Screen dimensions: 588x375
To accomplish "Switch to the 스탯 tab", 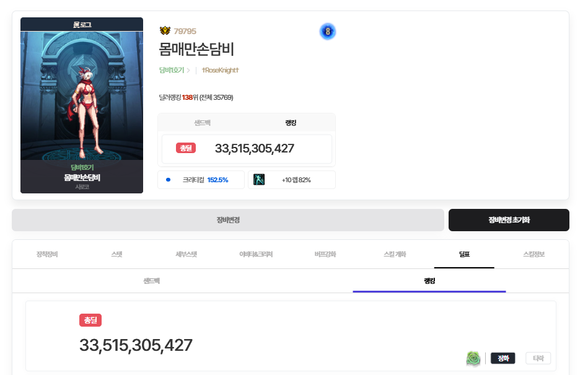I will (x=116, y=254).
